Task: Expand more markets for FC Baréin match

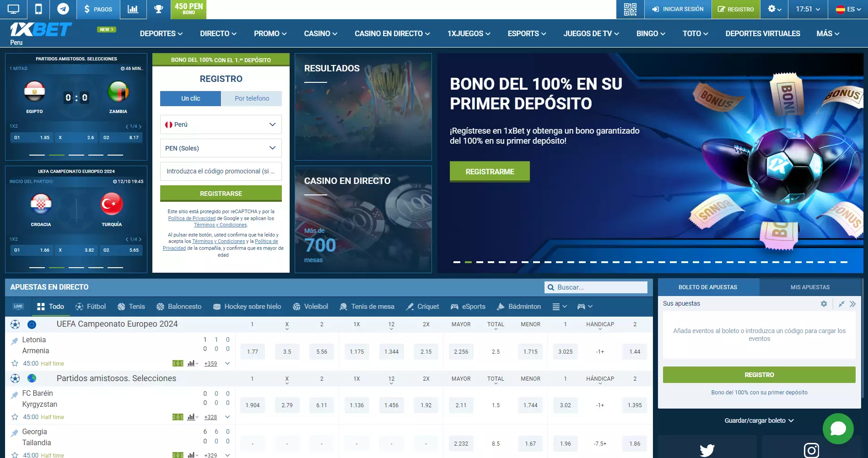Action: coord(227,417)
